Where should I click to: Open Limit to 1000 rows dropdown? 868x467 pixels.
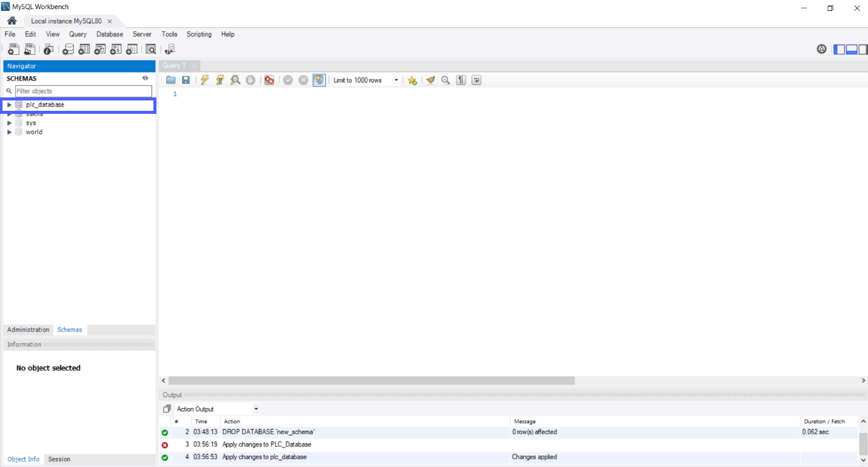pyautogui.click(x=366, y=80)
